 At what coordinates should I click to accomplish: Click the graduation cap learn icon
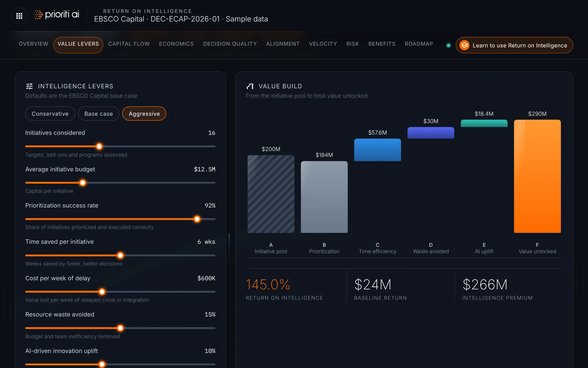coord(465,45)
